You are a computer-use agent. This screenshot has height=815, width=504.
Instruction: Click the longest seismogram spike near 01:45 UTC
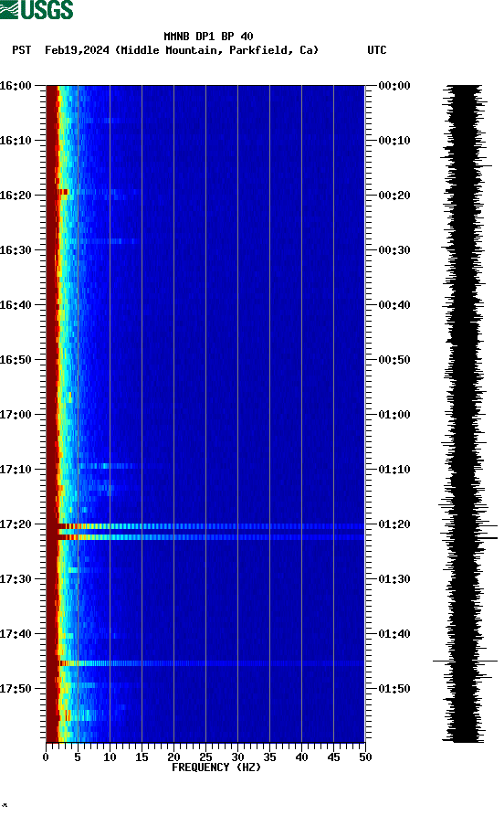(465, 662)
